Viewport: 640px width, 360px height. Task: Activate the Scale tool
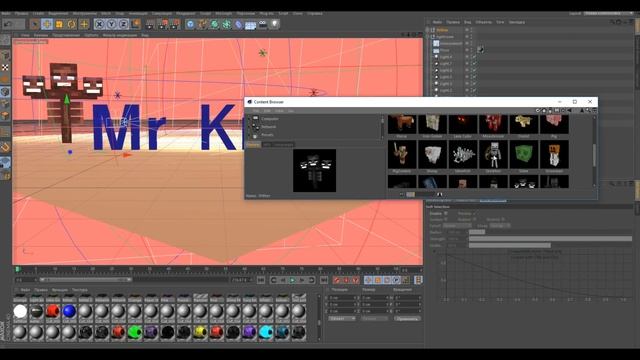pos(59,24)
